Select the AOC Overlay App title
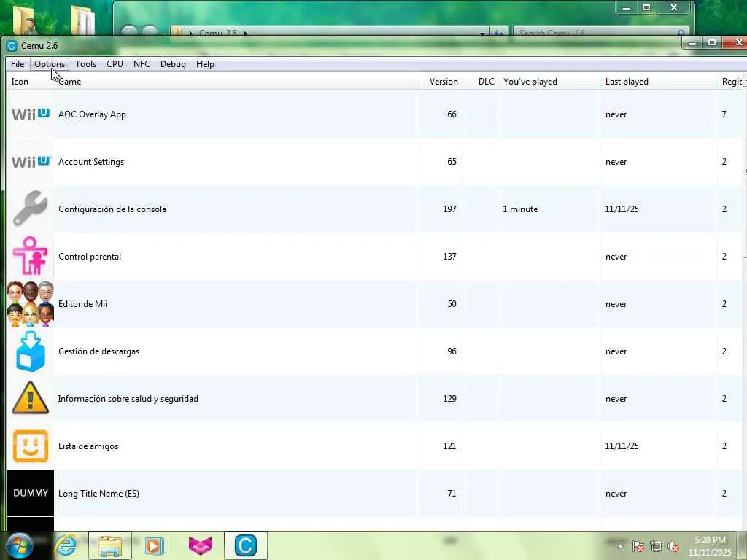 point(92,114)
